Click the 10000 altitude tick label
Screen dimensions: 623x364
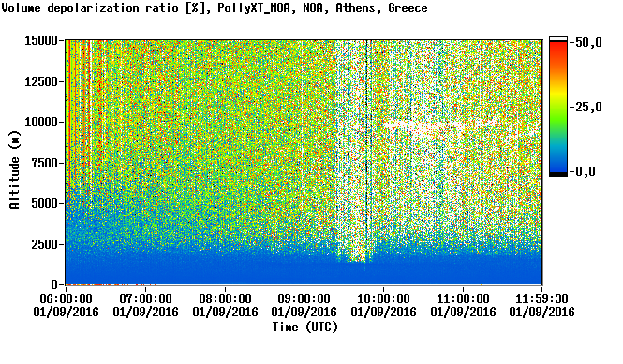click(x=41, y=123)
